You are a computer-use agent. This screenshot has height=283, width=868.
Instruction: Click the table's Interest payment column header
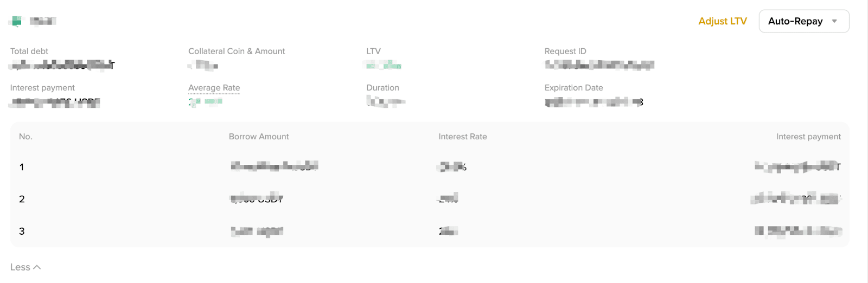[808, 137]
